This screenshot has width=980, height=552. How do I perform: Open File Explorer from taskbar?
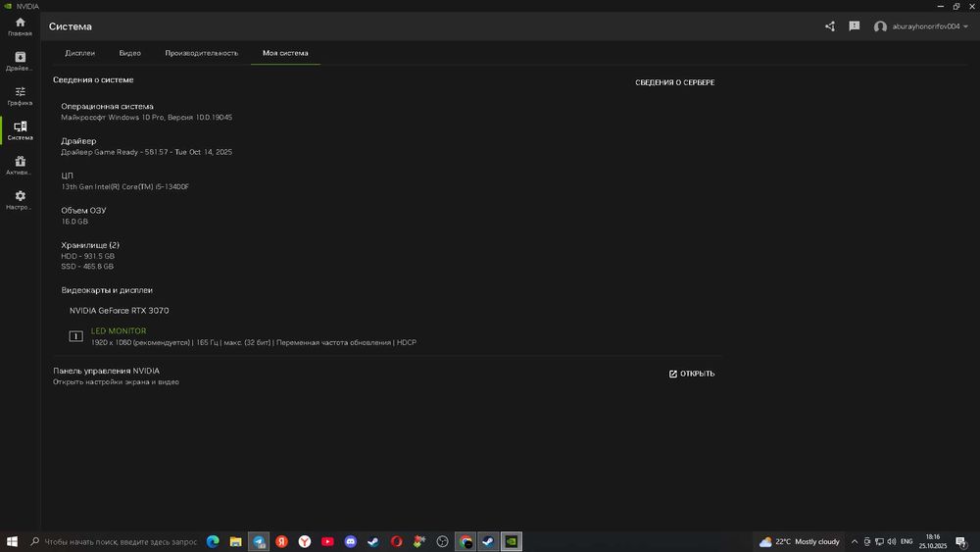(x=235, y=541)
